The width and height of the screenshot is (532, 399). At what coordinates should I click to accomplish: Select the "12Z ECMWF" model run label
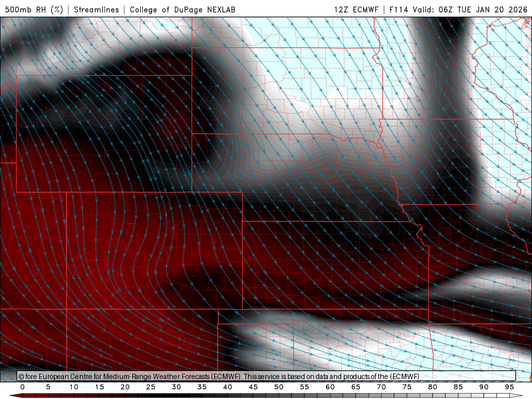pos(356,9)
